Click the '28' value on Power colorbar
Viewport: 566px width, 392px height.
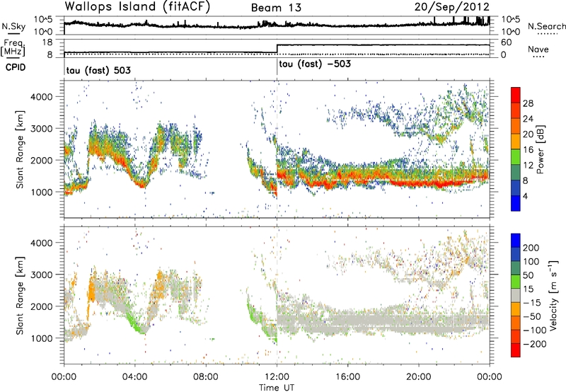528,103
